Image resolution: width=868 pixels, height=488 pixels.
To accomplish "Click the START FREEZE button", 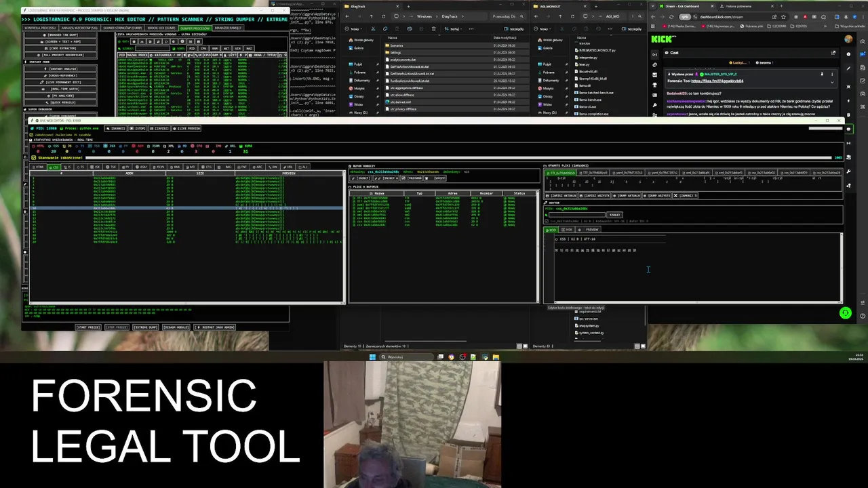I will coord(88,327).
